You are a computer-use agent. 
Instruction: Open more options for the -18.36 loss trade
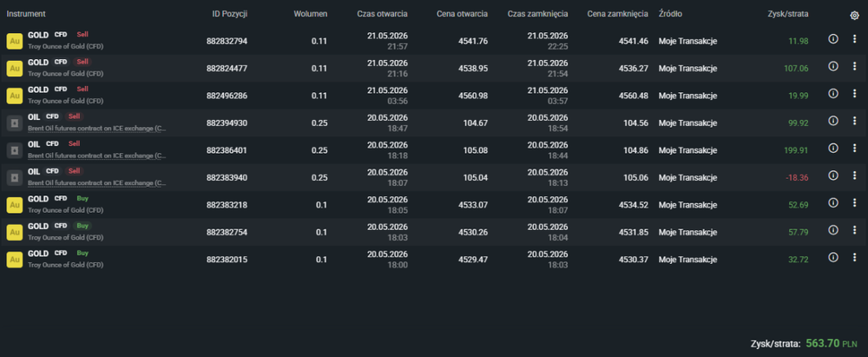854,175
